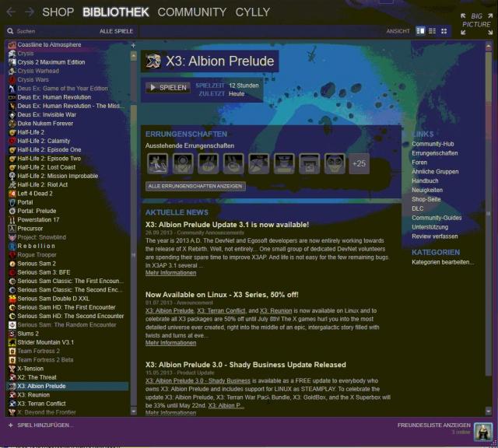Select Left 4 Dead 2 in the list
Screen dimensions: 498x448
[68, 194]
